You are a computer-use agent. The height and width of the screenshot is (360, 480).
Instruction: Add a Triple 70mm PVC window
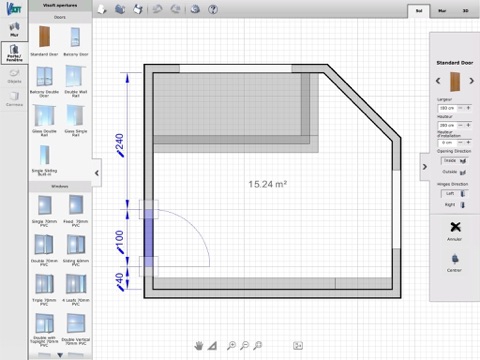coord(44,289)
